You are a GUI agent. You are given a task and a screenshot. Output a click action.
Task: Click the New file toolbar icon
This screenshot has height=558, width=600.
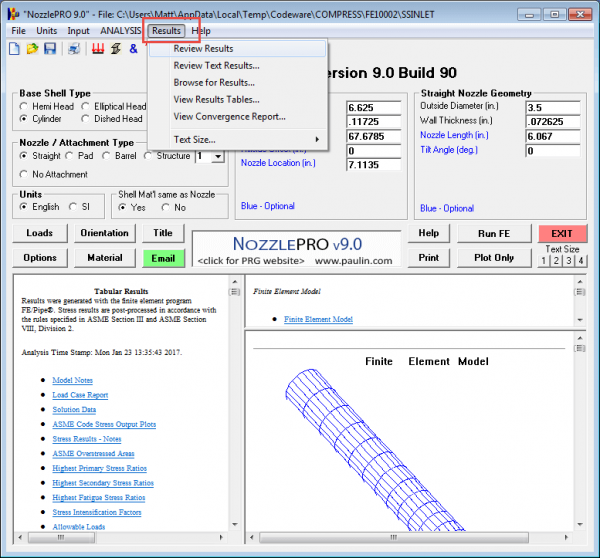pyautogui.click(x=12, y=49)
